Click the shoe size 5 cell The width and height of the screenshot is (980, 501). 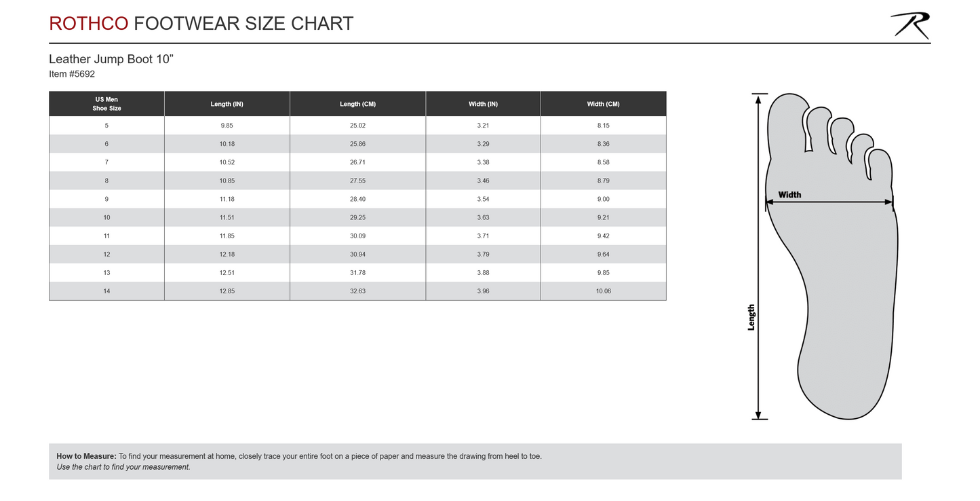coord(106,126)
